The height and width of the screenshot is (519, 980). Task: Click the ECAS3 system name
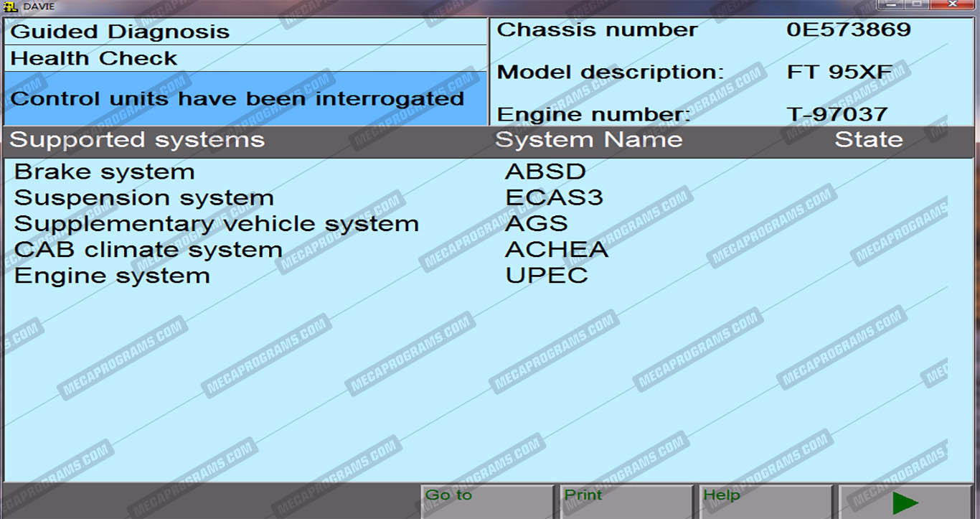554,198
